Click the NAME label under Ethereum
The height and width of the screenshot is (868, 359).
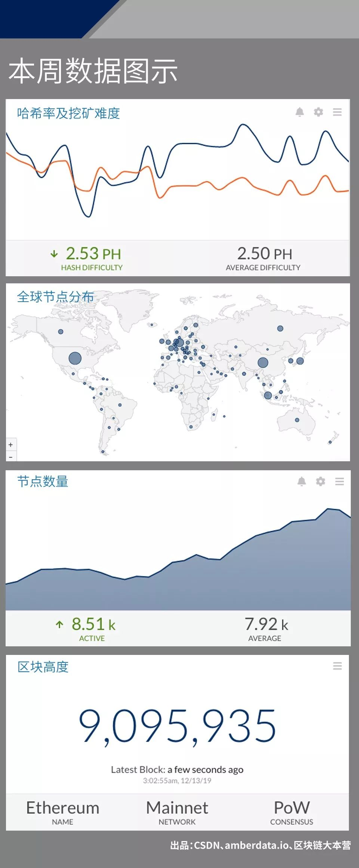click(x=62, y=822)
